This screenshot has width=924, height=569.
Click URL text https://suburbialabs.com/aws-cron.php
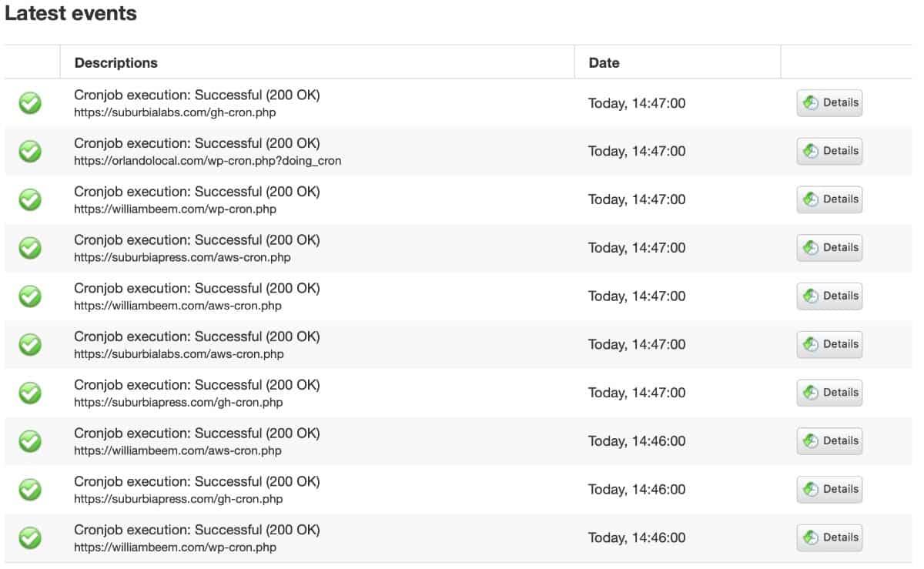pyautogui.click(x=179, y=354)
